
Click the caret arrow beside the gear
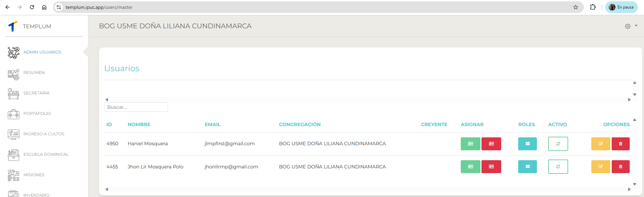point(636,26)
